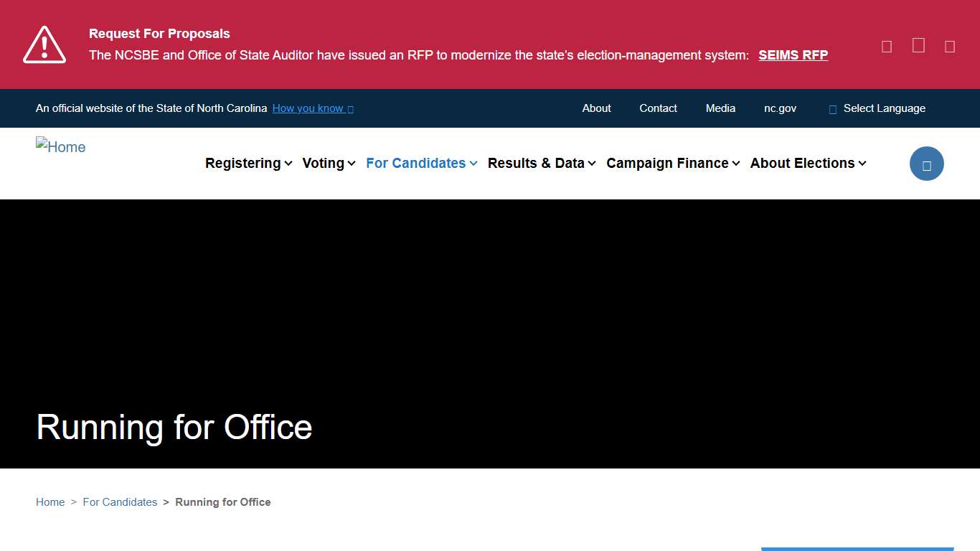This screenshot has height=551, width=980.
Task: Open the Select Language picker
Action: (x=884, y=108)
